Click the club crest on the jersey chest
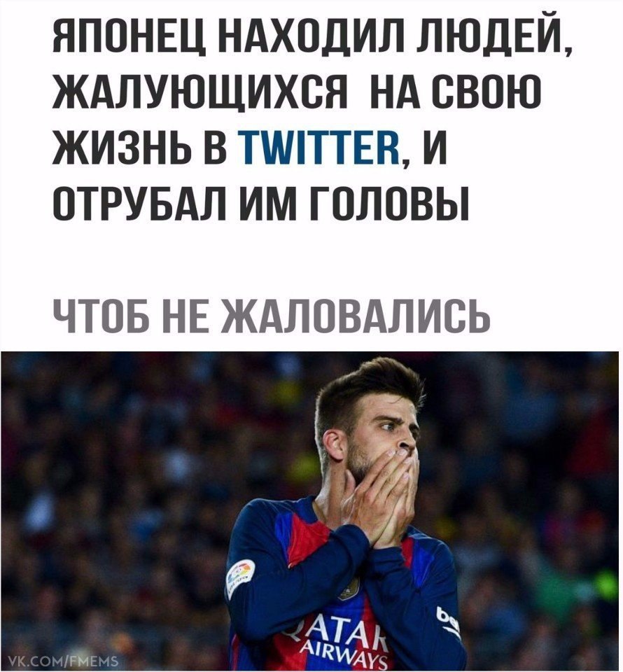The image size is (623, 672). coord(348,588)
